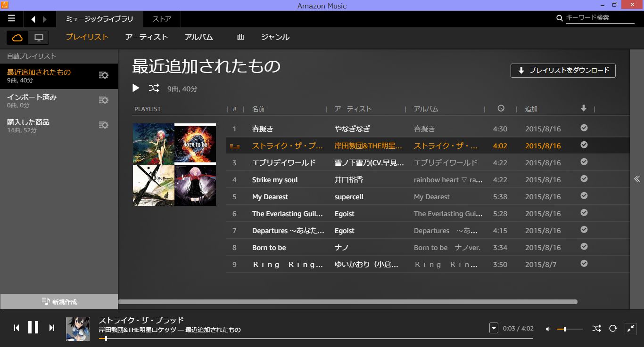The width and height of the screenshot is (644, 347).
Task: Select the ジャンル tab
Action: click(x=275, y=37)
